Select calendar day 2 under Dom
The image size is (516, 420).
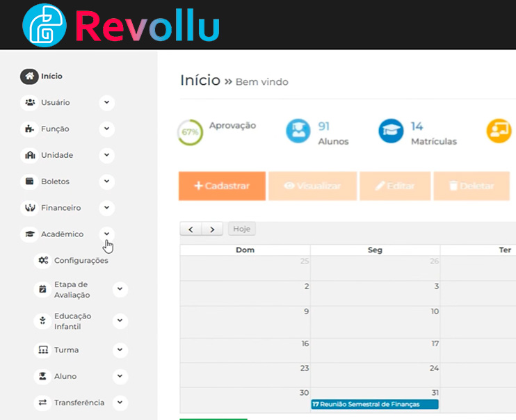pos(245,293)
